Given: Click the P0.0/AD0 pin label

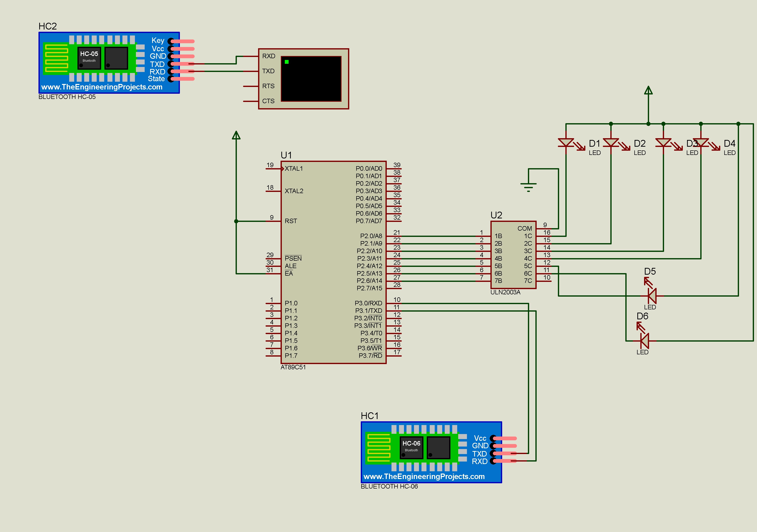Looking at the screenshot, I should coord(369,168).
